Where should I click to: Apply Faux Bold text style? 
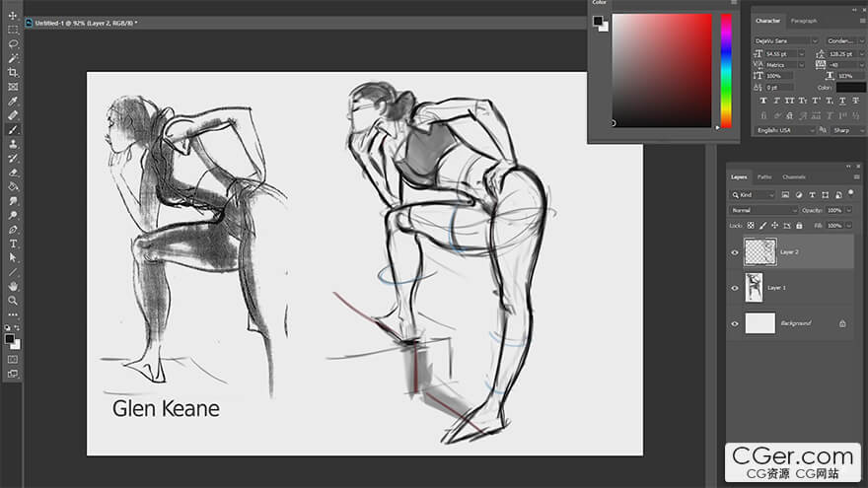pos(763,101)
